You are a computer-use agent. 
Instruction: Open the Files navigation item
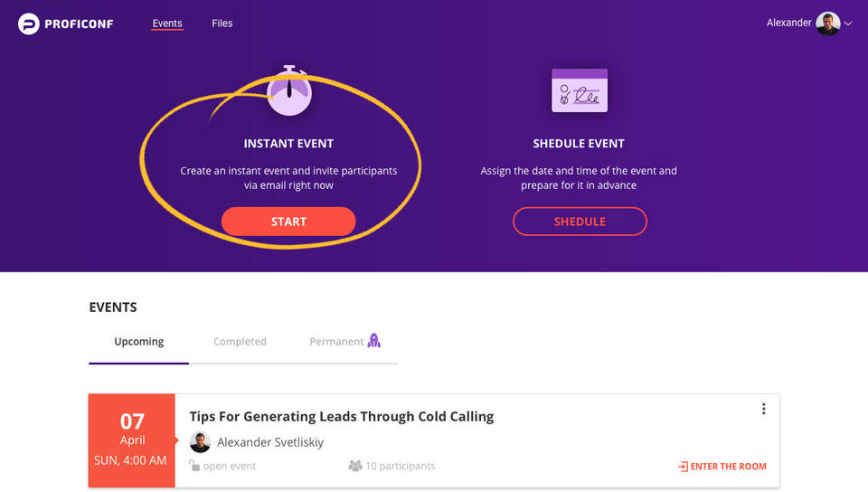222,24
